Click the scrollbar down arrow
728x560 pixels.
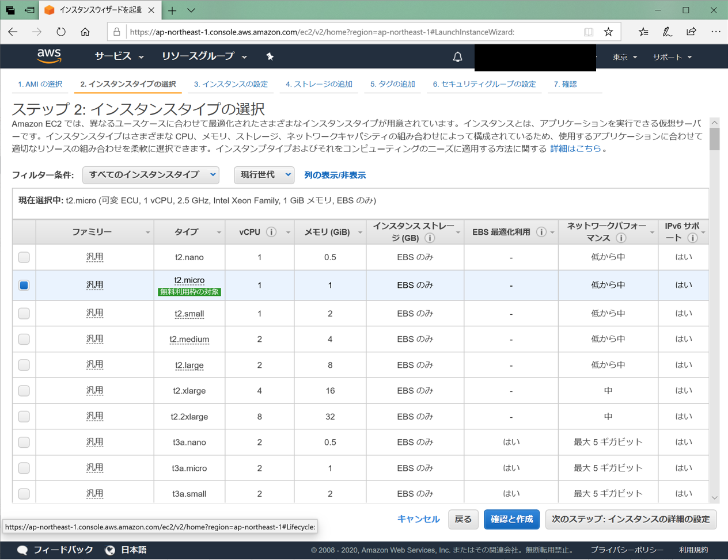715,498
